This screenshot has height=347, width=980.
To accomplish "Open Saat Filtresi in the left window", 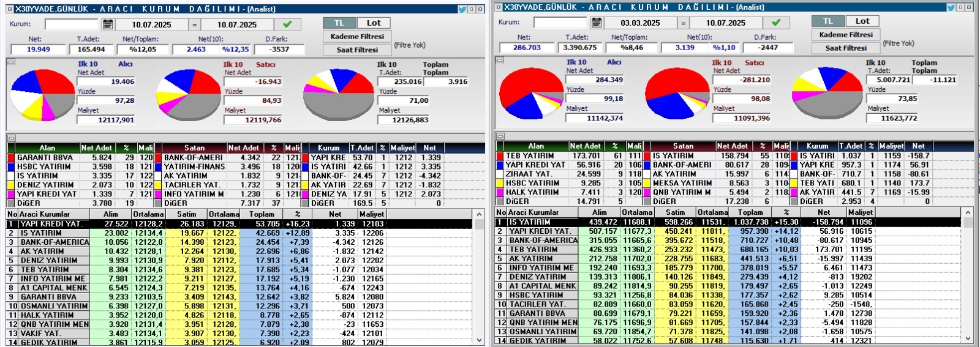I will (x=357, y=50).
